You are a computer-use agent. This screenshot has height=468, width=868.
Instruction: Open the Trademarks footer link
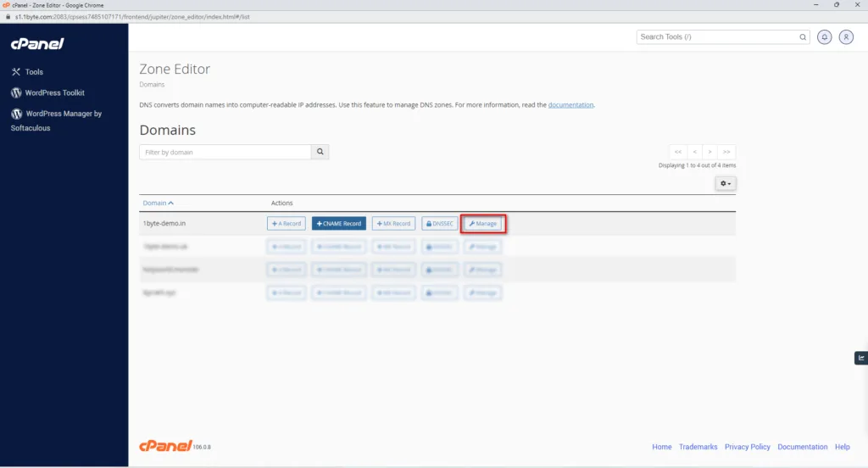coord(698,447)
